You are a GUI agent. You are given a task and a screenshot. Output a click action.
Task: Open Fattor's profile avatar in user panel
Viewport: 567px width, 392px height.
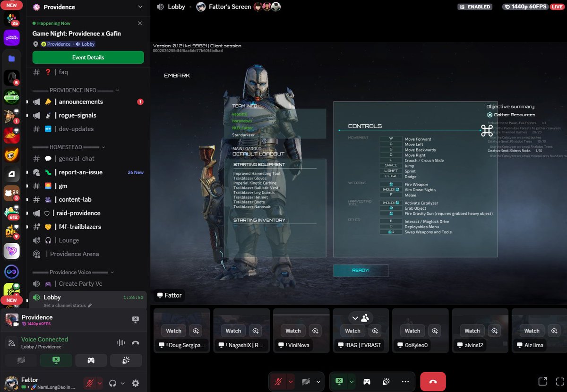coord(11,383)
